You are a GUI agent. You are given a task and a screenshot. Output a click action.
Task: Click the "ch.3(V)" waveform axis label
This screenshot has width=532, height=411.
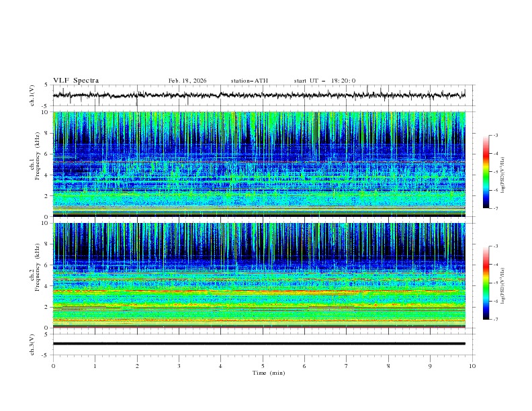coord(32,345)
